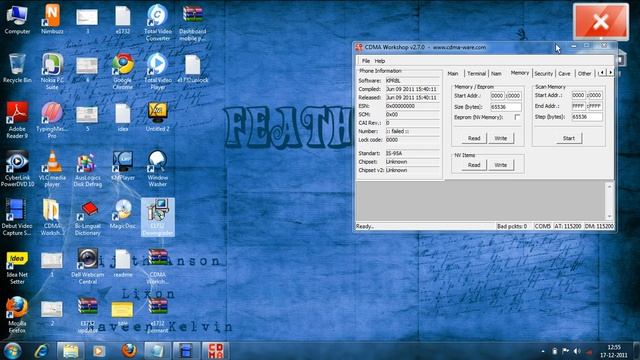The height and width of the screenshot is (360, 640).
Task: Switch to the Other tab
Action: [584, 73]
